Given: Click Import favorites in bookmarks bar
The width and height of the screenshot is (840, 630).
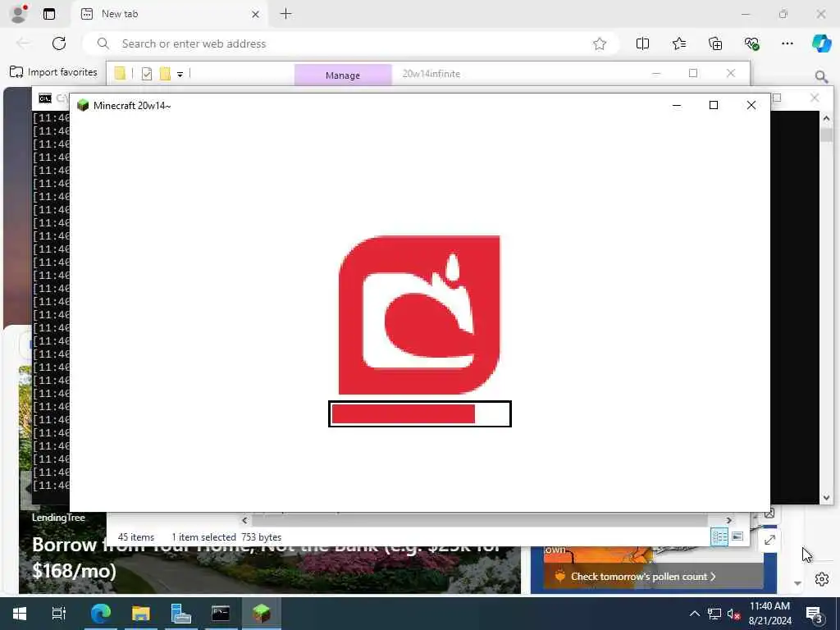Looking at the screenshot, I should tap(53, 72).
